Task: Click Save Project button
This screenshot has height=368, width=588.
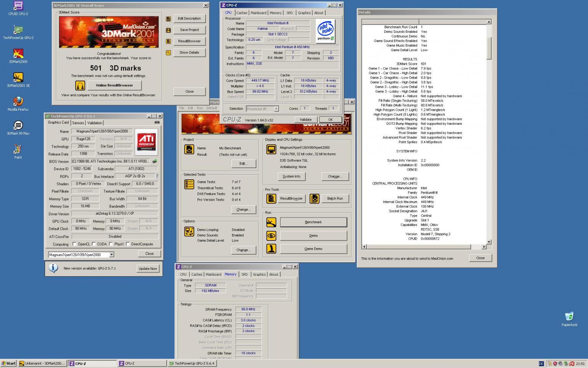Action: [190, 30]
